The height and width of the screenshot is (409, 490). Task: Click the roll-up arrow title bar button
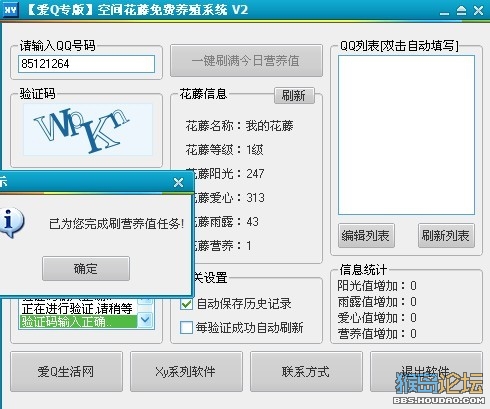click(x=461, y=11)
